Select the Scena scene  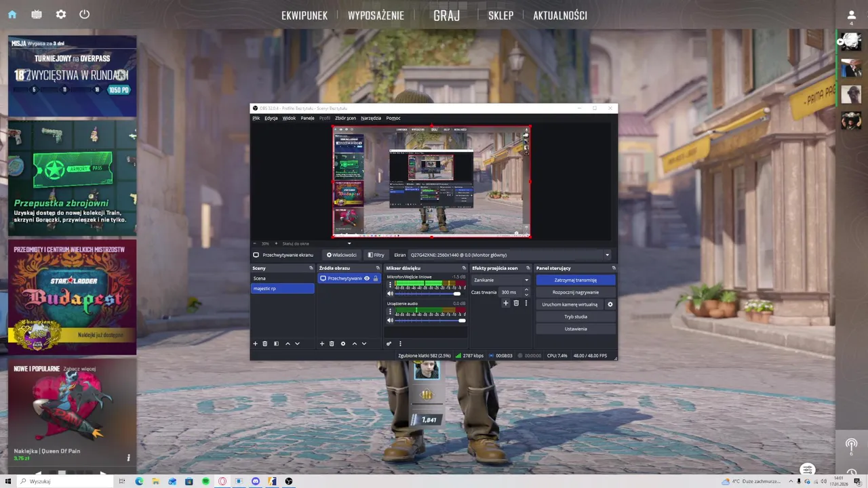[283, 278]
